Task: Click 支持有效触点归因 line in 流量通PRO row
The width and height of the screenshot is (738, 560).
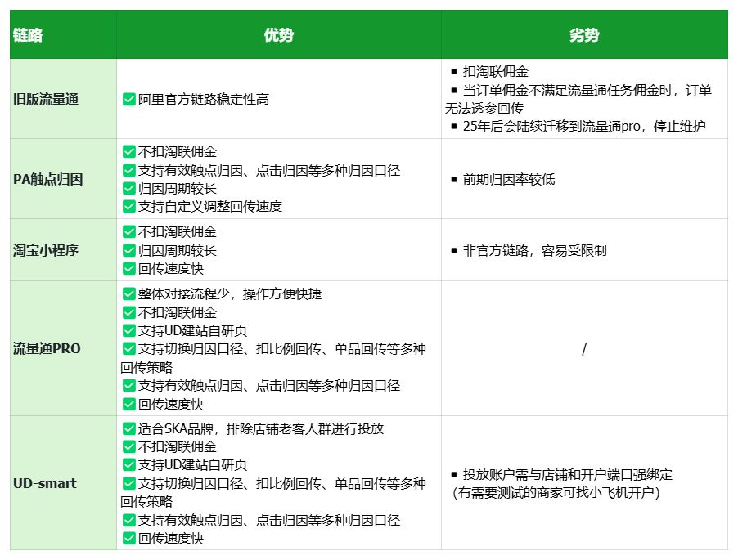Action: 269,386
